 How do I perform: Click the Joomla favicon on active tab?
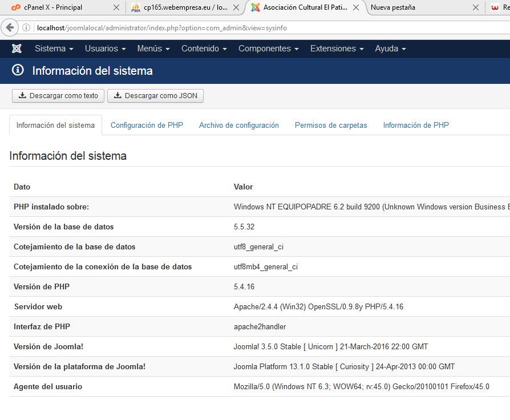tap(256, 7)
